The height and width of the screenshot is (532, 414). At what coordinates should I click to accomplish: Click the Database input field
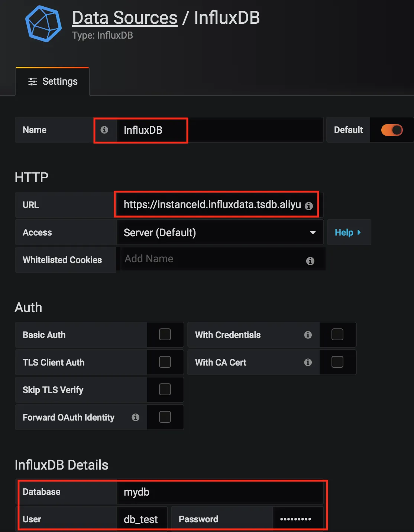pyautogui.click(x=219, y=492)
